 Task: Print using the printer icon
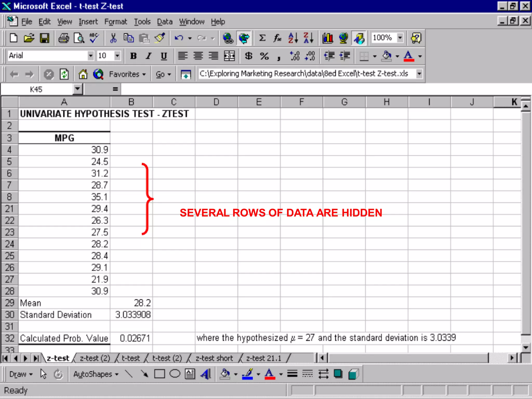tap(64, 38)
